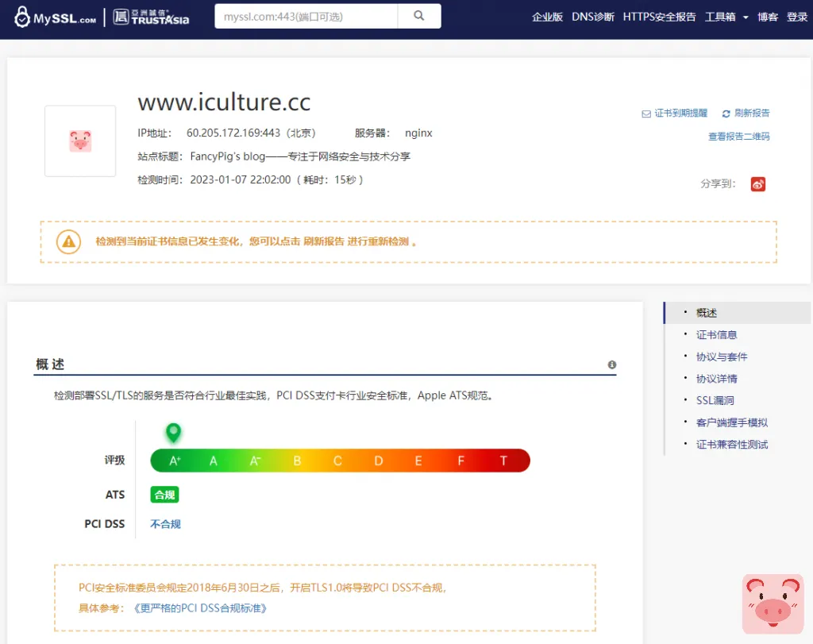Click the detection time 2023-01-07 22:02:00
The image size is (813, 644).
click(240, 180)
